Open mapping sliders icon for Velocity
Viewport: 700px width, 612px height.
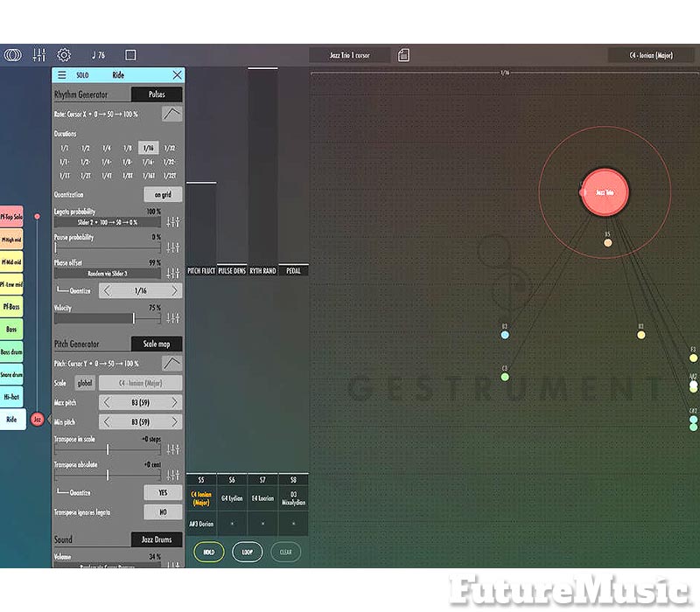click(x=173, y=317)
